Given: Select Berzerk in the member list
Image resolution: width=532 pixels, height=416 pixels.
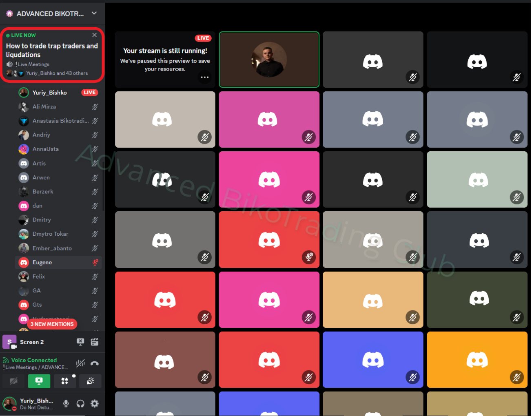Looking at the screenshot, I should (x=58, y=192).
